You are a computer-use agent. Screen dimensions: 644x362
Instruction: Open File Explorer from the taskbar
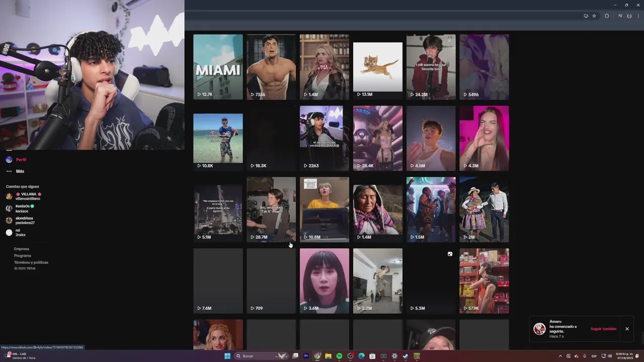click(328, 356)
